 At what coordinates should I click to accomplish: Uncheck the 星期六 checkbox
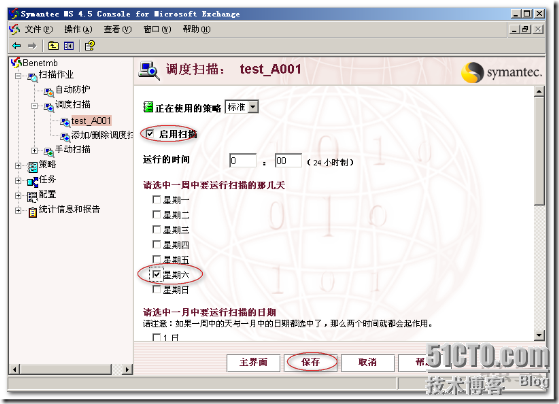(x=156, y=274)
